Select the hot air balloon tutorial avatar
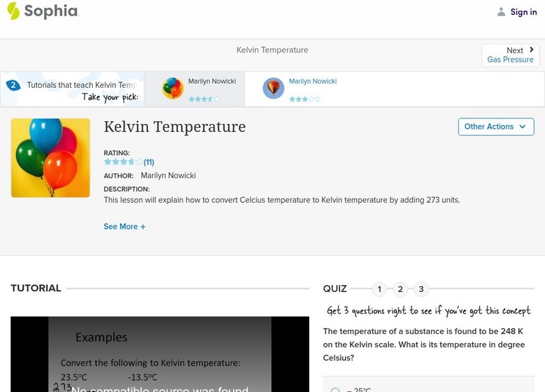 click(274, 88)
